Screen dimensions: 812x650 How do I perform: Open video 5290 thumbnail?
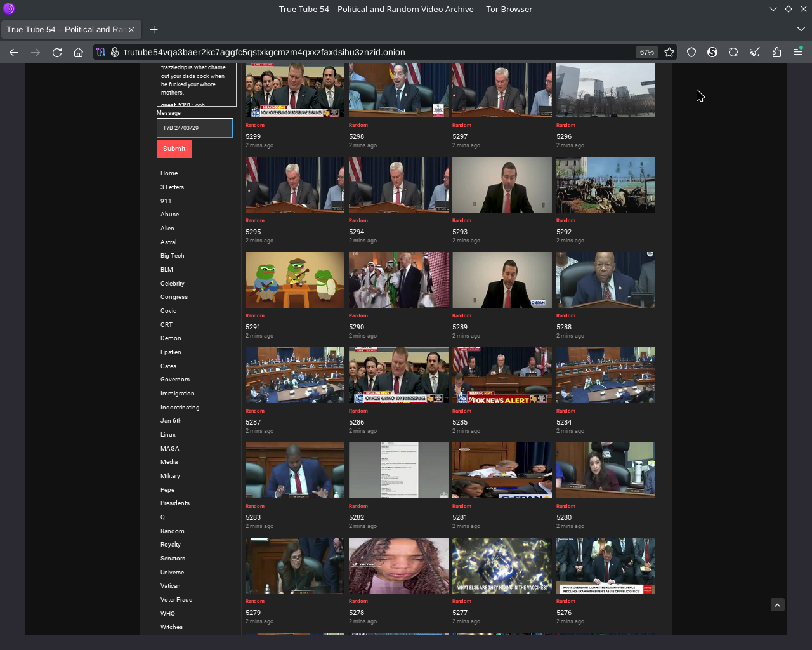398,280
